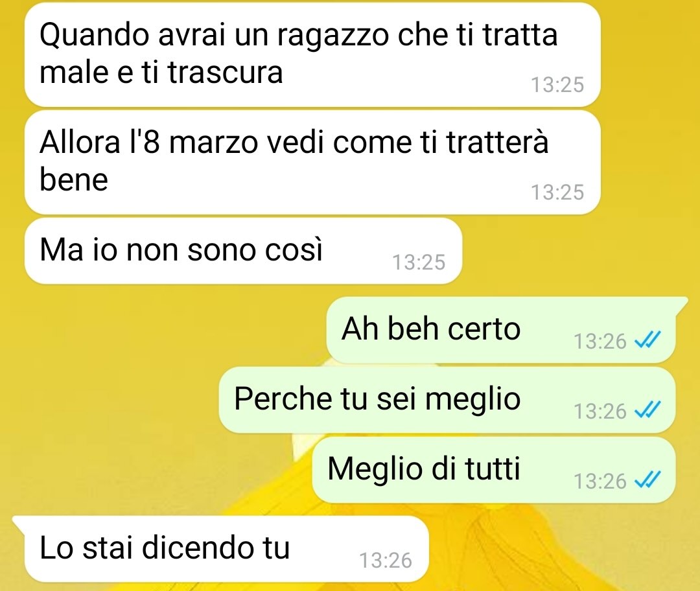Select the 'Ma io non sono così' message
Viewport: 700px width, 591px height.
pos(243,251)
